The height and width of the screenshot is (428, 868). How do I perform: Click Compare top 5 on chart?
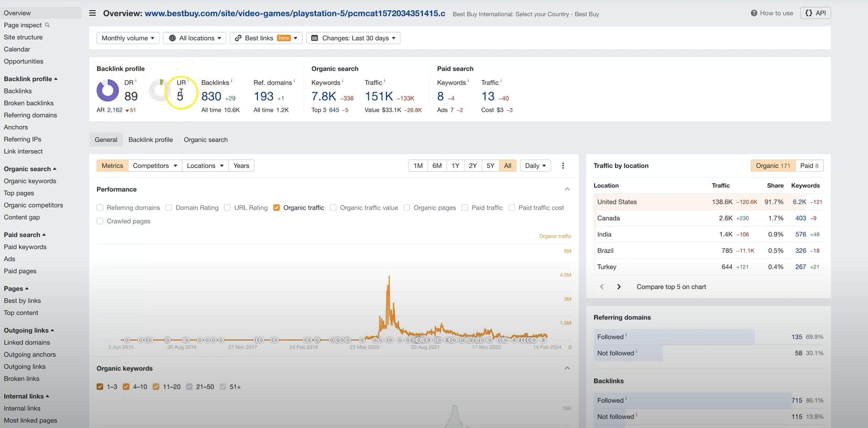[671, 286]
